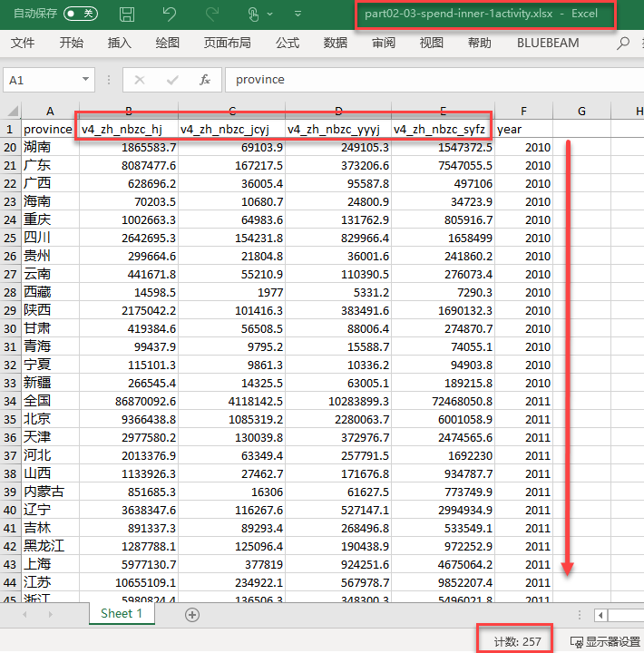Select the Sheet 1 worksheet tab

(122, 613)
